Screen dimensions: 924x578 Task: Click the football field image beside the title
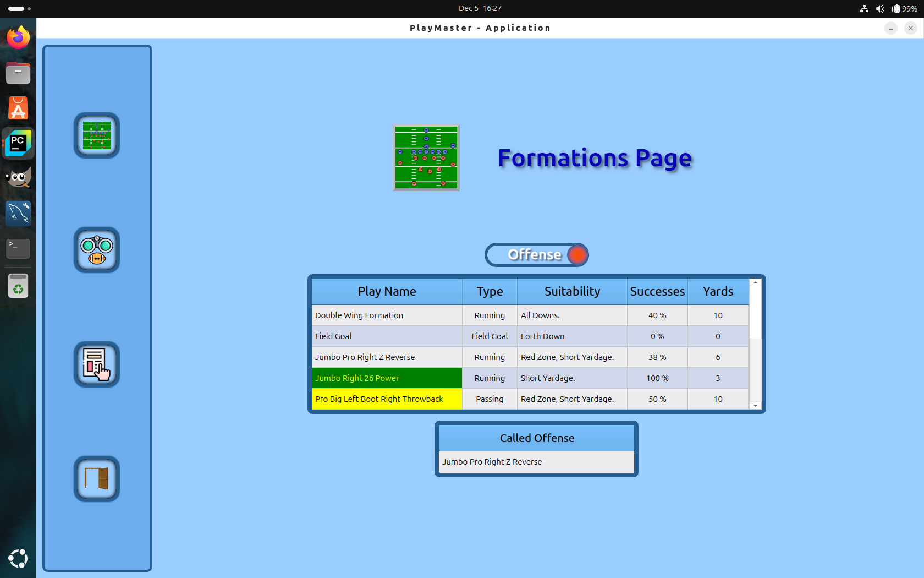pos(426,158)
